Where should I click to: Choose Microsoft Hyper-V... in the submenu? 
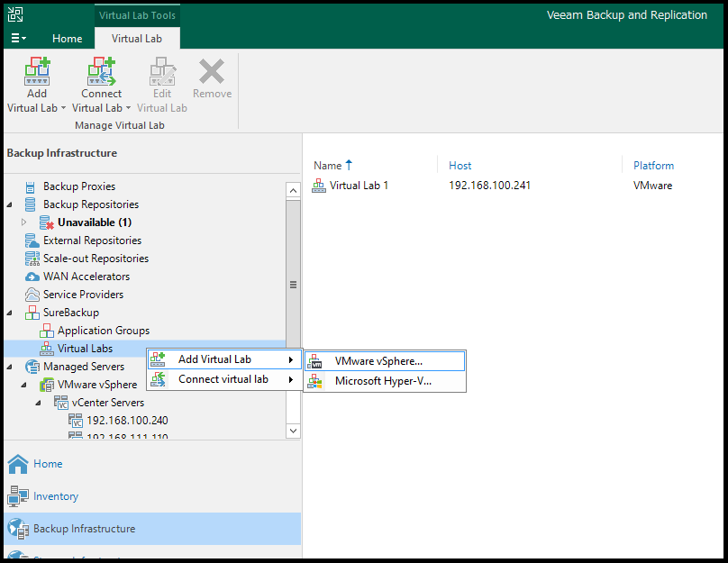pos(385,381)
